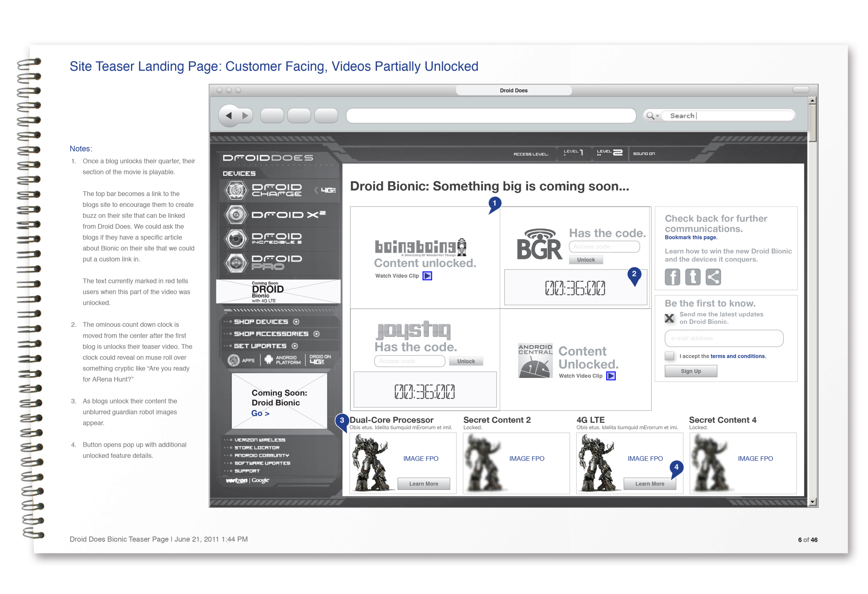The image size is (868, 594).
Task: Toggle the Sound On control
Action: (644, 154)
